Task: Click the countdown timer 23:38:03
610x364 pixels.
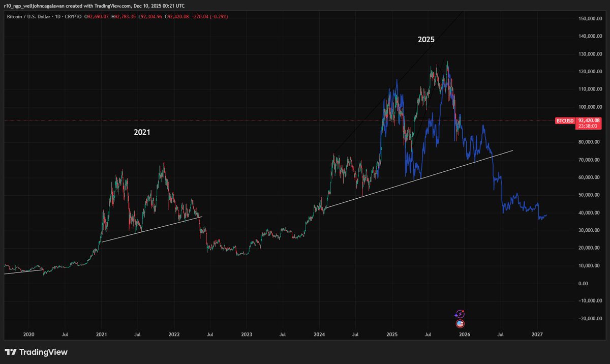Action: (x=588, y=127)
